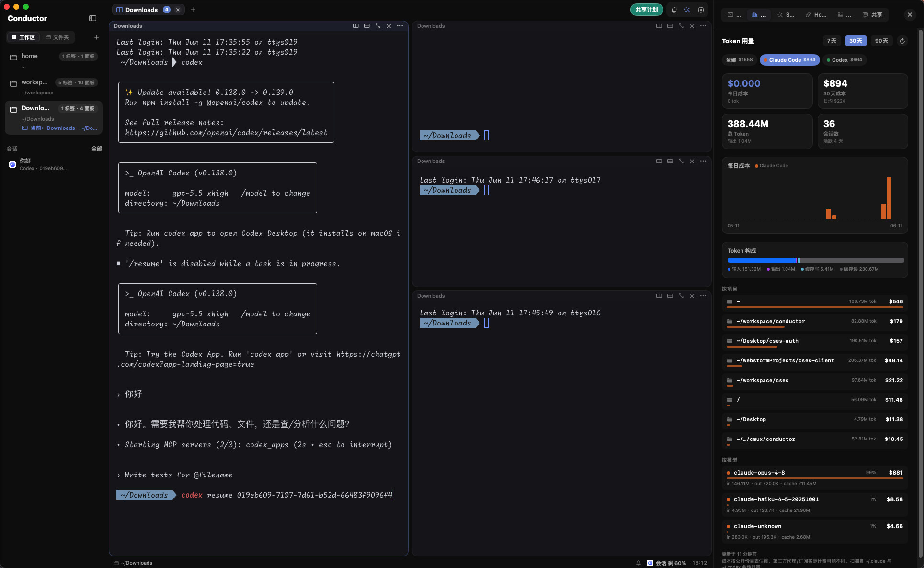Screen dimensions: 924x568
Task: Open the 共享 tab in right panel
Action: pyautogui.click(x=872, y=15)
